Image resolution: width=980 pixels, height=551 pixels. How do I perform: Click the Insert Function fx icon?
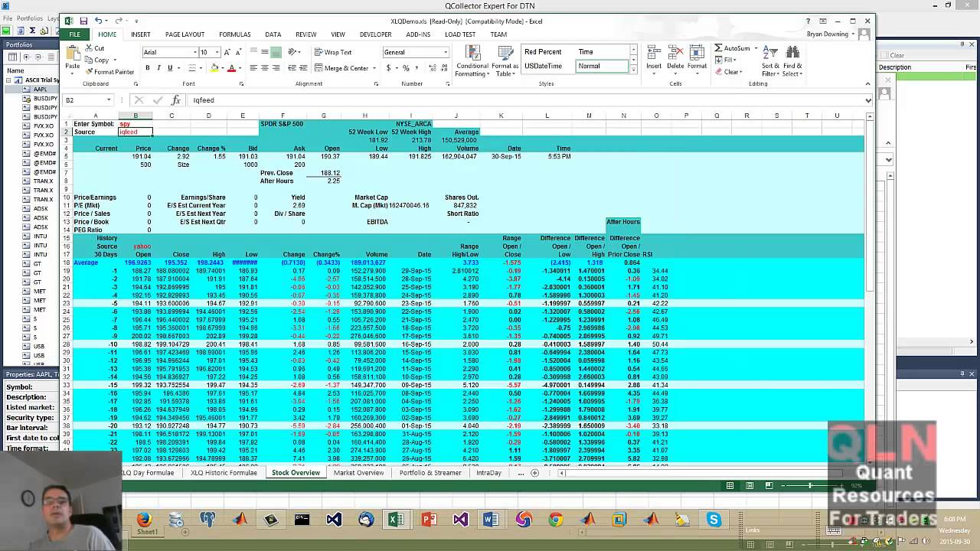pyautogui.click(x=176, y=100)
